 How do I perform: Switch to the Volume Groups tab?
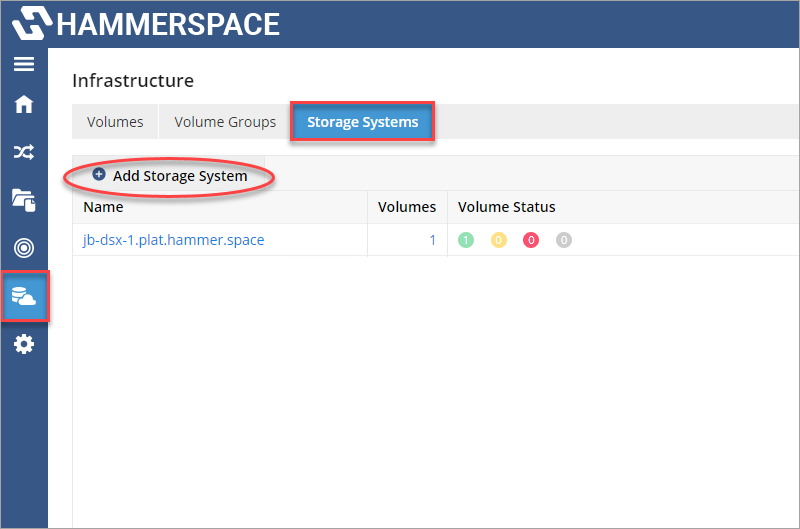225,122
